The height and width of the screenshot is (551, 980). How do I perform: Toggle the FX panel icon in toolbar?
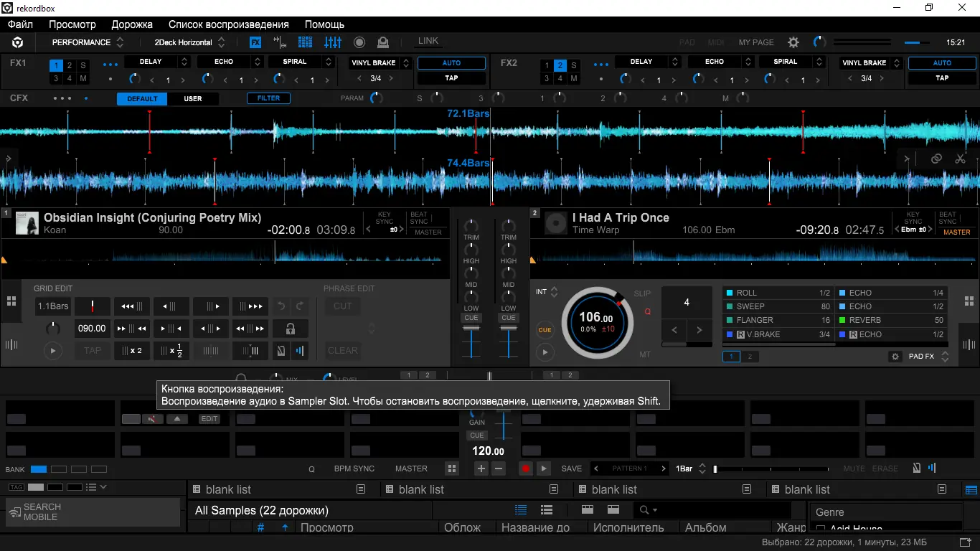pyautogui.click(x=255, y=42)
